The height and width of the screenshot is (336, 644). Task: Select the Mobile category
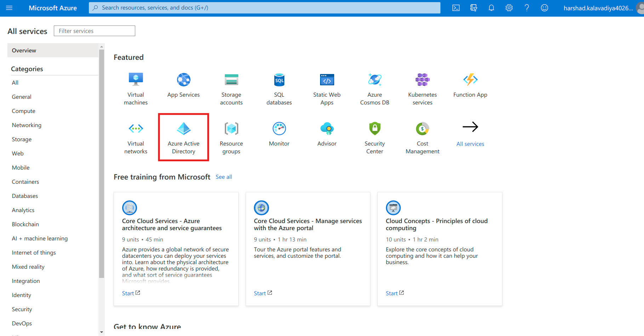tap(21, 167)
